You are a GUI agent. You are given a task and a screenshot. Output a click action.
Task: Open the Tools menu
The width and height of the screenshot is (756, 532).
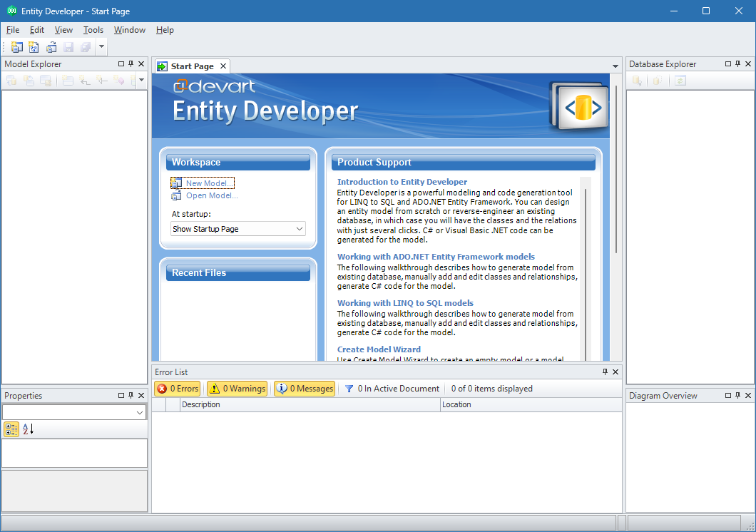point(93,30)
